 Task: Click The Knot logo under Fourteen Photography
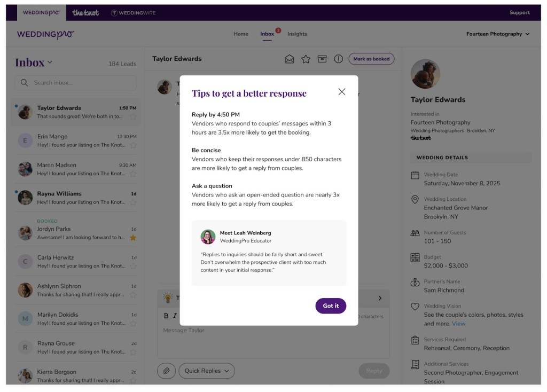point(421,138)
